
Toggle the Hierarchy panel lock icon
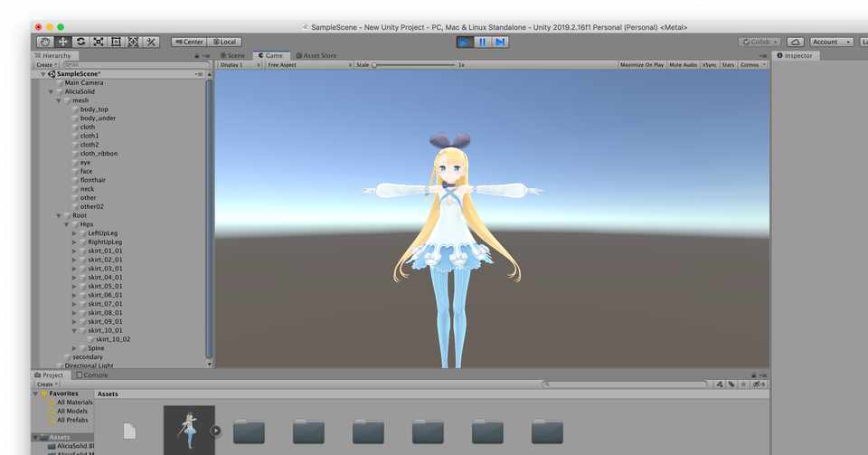point(196,56)
